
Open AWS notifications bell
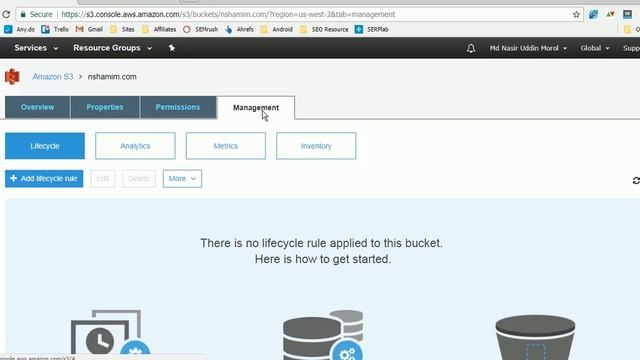(x=471, y=49)
